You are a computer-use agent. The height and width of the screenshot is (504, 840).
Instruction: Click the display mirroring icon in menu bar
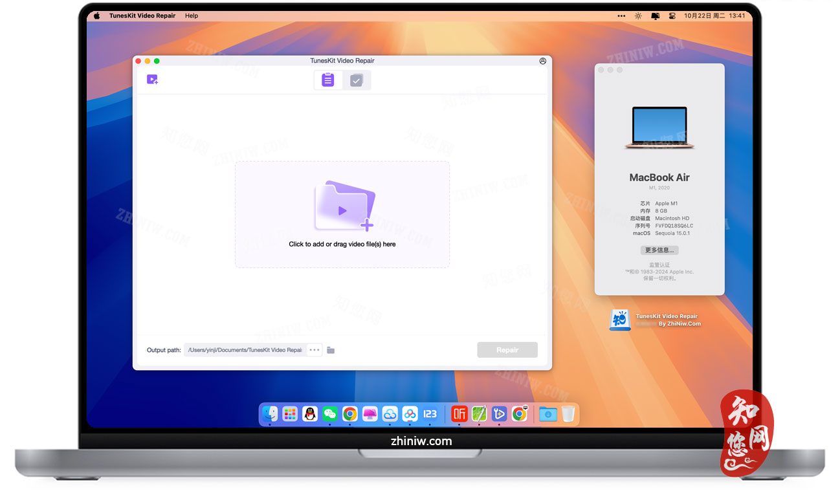655,16
